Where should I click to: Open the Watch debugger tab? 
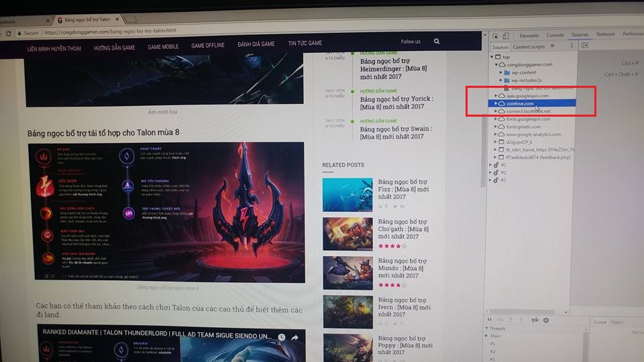coord(616,322)
